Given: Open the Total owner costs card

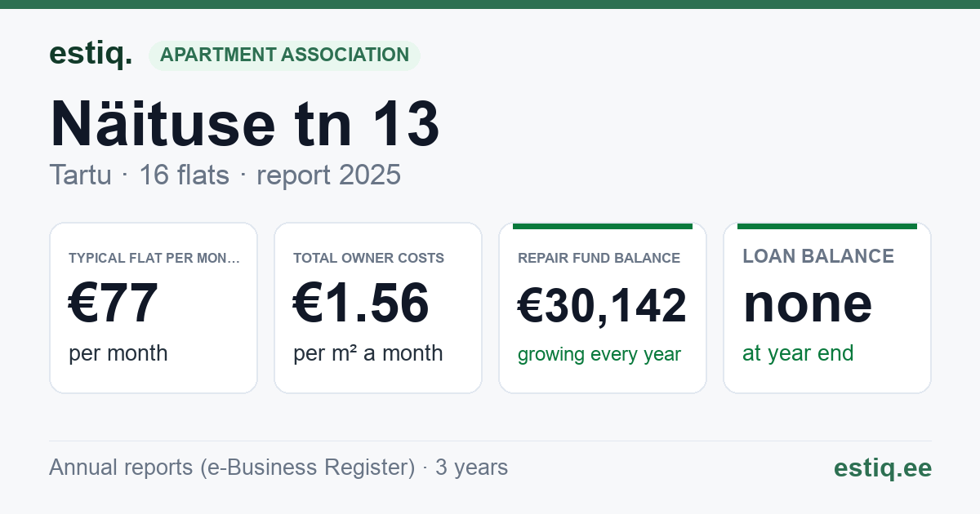Looking at the screenshot, I should coord(378,308).
